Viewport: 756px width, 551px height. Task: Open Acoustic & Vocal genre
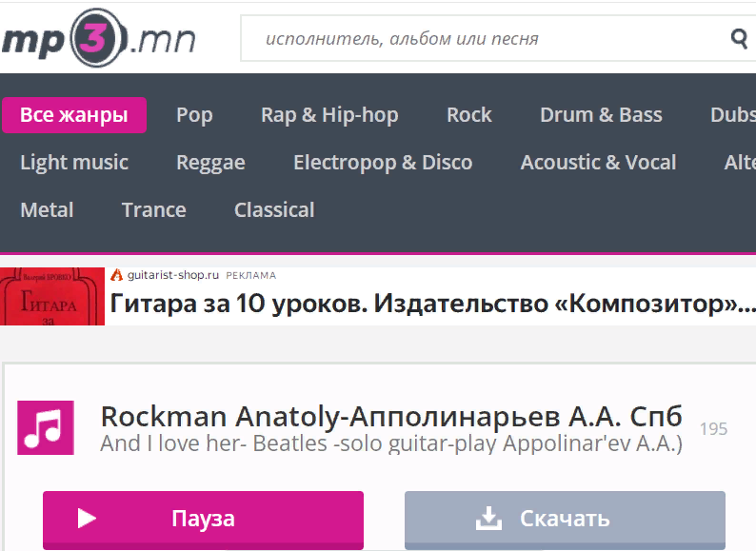coord(598,163)
